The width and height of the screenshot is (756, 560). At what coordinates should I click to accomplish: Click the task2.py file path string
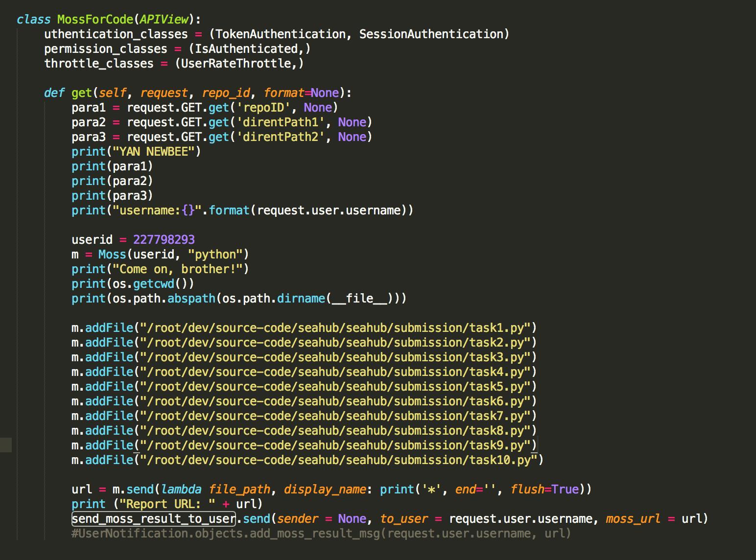335,343
